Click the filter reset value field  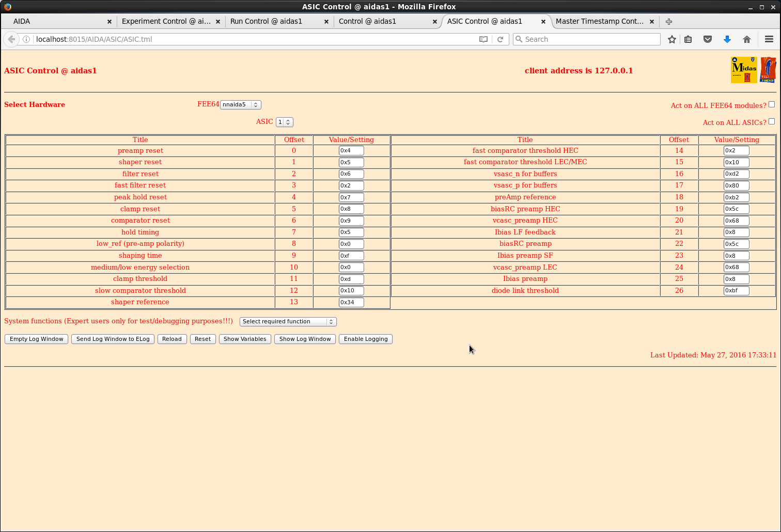tap(351, 174)
